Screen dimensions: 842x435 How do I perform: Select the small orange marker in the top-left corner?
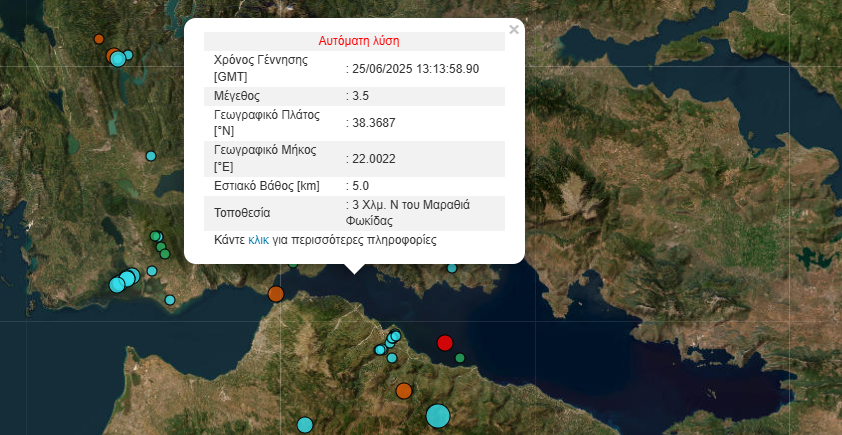98,39
